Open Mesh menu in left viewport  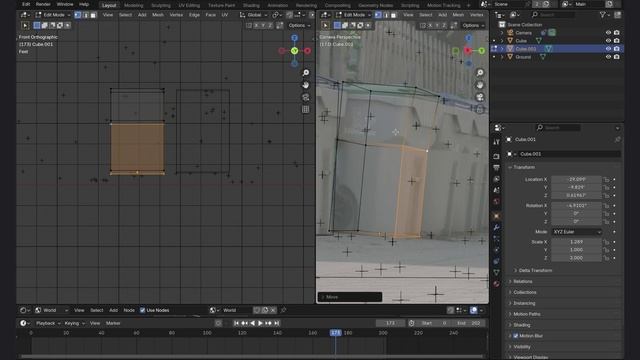(158, 15)
